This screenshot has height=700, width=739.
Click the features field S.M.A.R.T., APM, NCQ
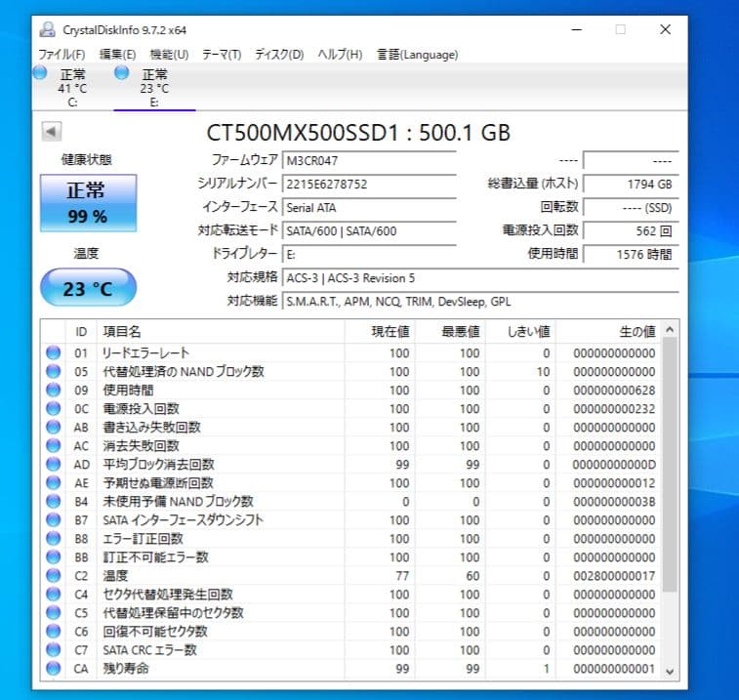[480, 302]
